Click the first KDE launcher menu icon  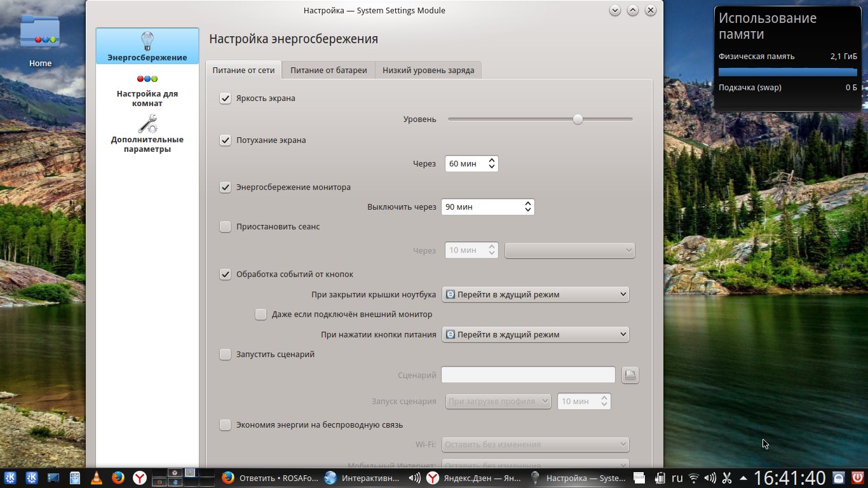point(10,478)
